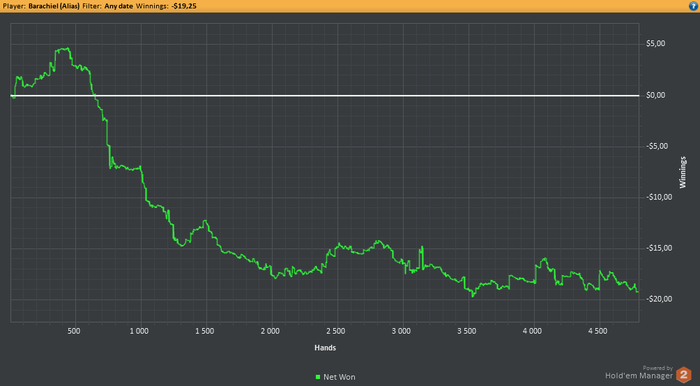Click the '-$10,00' y-axis label
This screenshot has width=700, height=386.
tap(659, 197)
